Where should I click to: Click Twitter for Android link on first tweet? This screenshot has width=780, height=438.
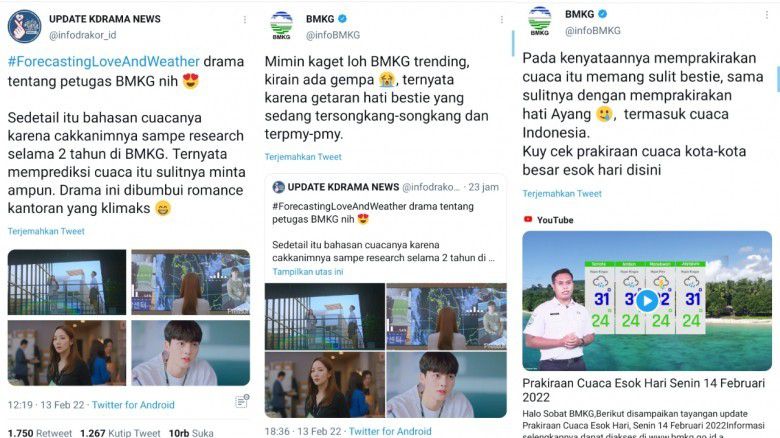(133, 405)
